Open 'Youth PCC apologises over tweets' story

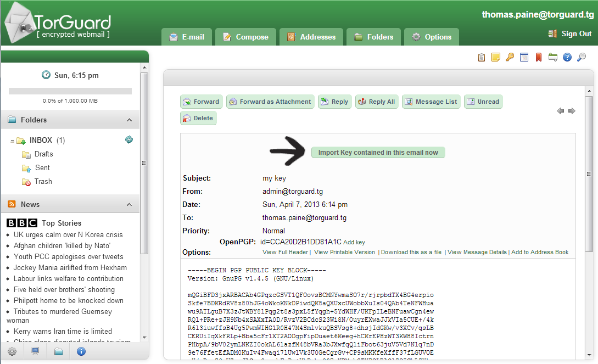(69, 257)
